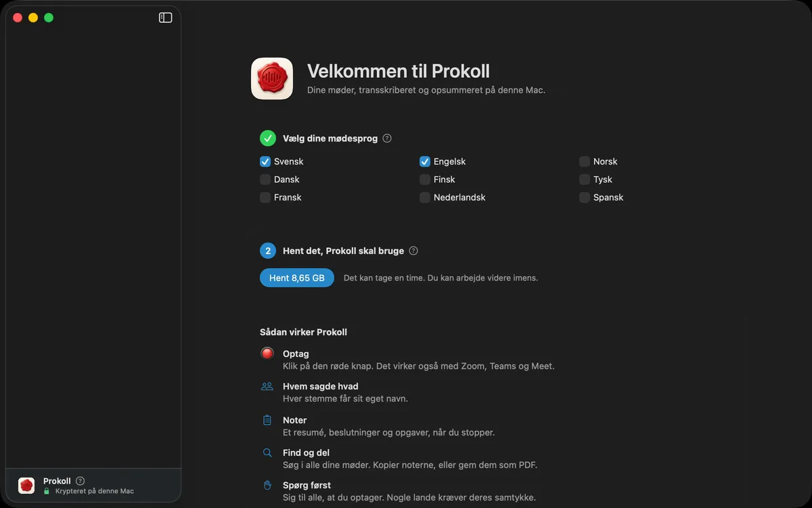Minimize the window with the yellow button

(x=33, y=18)
